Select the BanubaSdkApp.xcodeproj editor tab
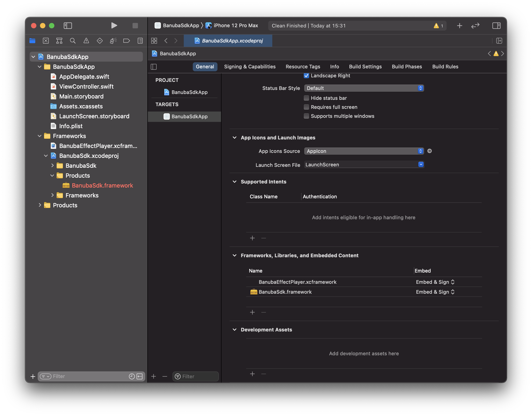Viewport: 532px width, 416px height. [x=228, y=41]
